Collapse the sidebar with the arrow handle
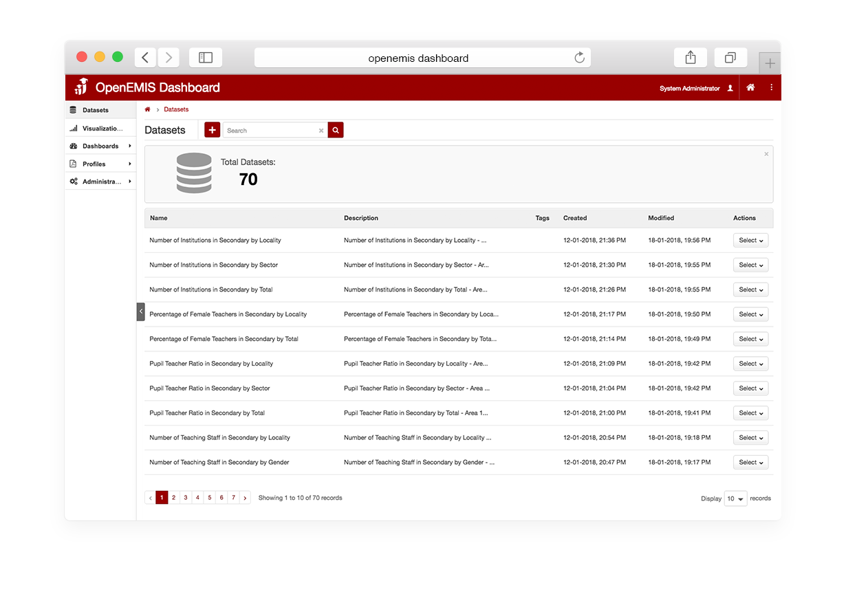Screen dimensions: 846x616 [141, 311]
